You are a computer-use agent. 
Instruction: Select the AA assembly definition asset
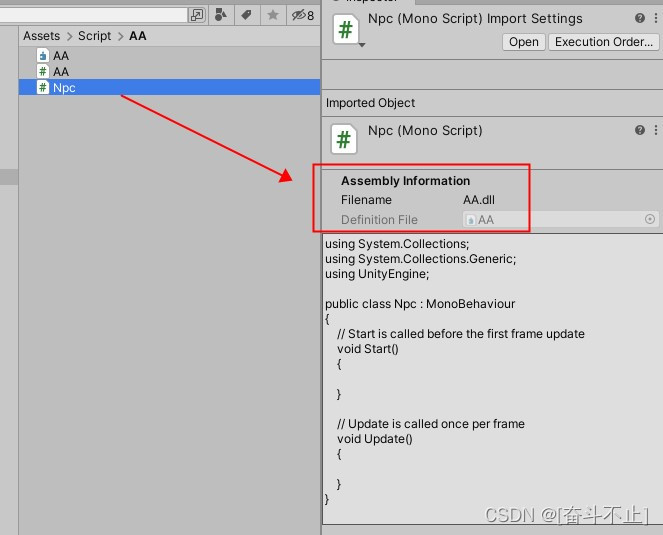(x=169, y=55)
